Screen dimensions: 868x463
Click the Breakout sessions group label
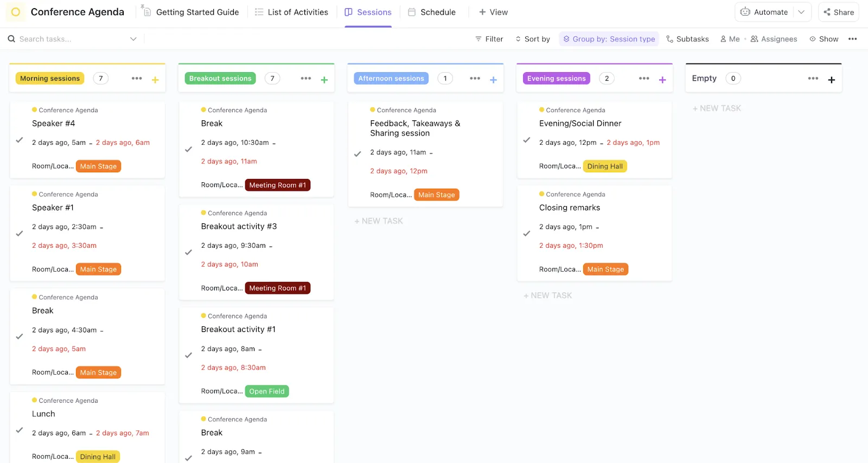pos(220,79)
